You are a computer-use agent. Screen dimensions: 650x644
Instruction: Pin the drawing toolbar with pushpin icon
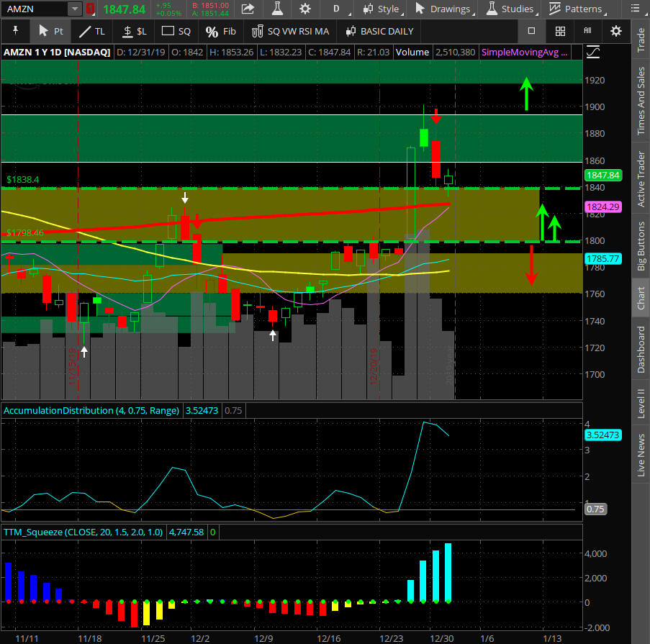[16, 31]
